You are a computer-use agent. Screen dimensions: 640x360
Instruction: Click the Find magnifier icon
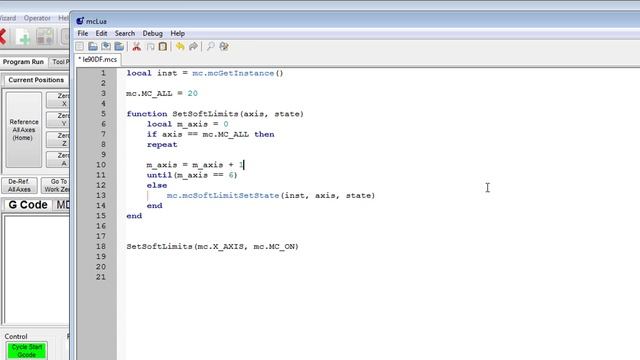(x=210, y=47)
